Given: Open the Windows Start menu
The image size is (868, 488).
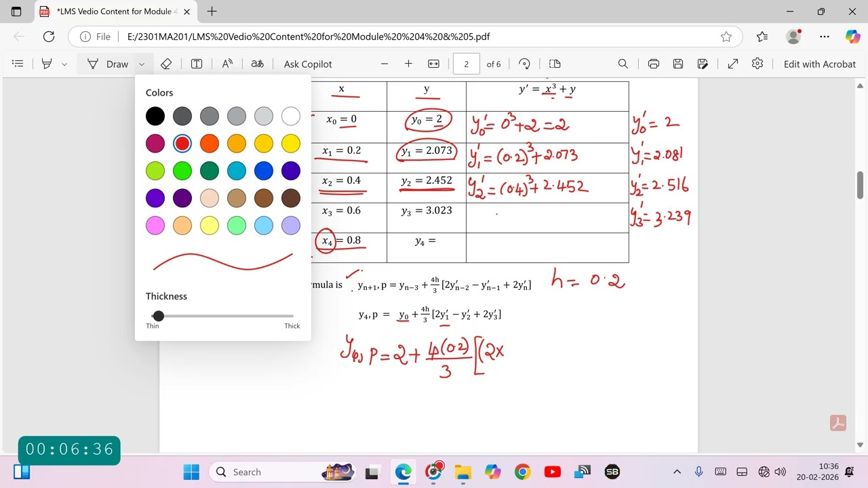Looking at the screenshot, I should (191, 472).
